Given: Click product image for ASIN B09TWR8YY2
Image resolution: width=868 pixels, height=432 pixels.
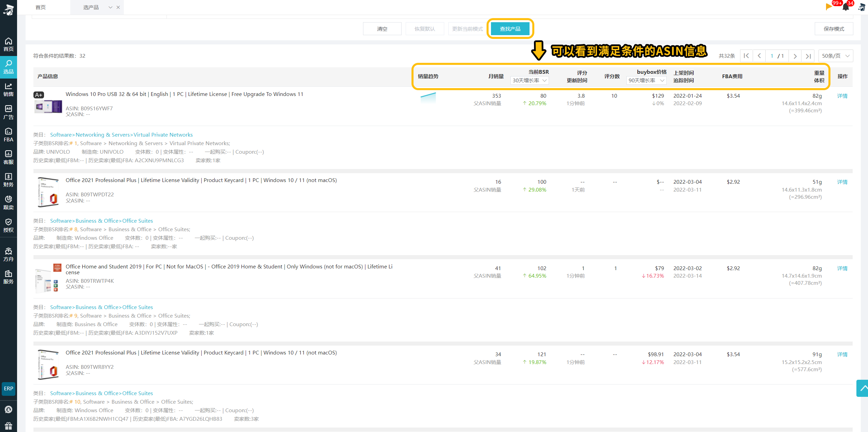Looking at the screenshot, I should point(48,365).
